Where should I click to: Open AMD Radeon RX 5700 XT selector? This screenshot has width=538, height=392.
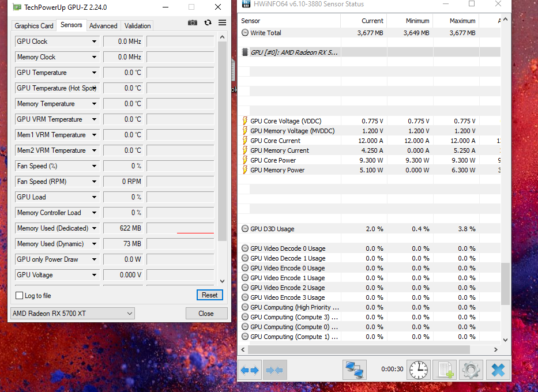(73, 314)
